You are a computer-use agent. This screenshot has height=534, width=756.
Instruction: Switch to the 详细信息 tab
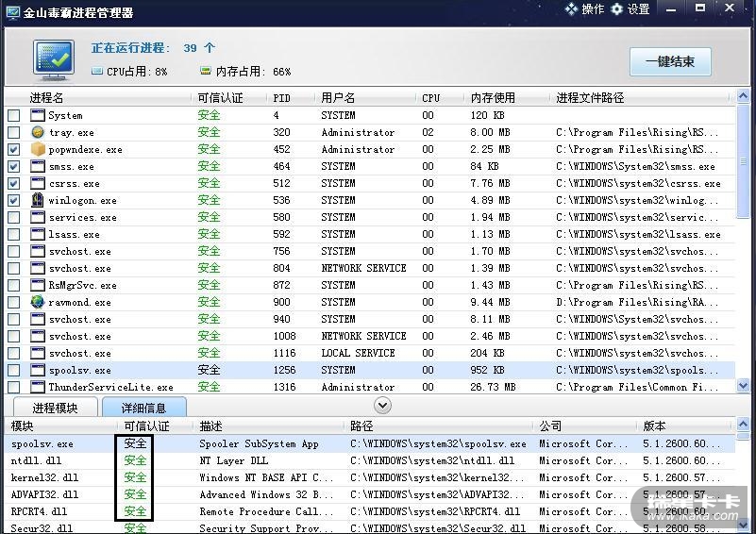coord(143,408)
